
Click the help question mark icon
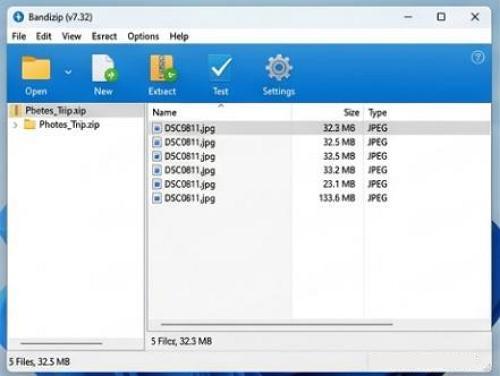[478, 58]
